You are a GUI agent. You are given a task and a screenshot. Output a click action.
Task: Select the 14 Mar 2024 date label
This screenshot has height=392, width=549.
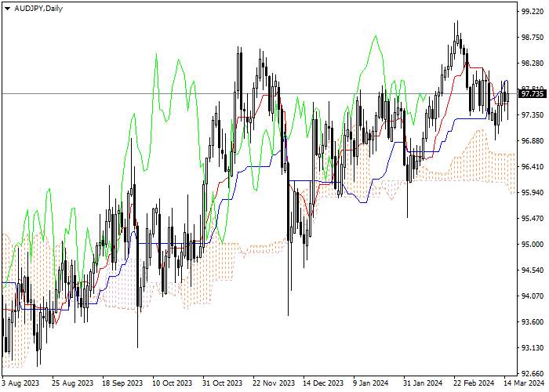[x=524, y=383]
